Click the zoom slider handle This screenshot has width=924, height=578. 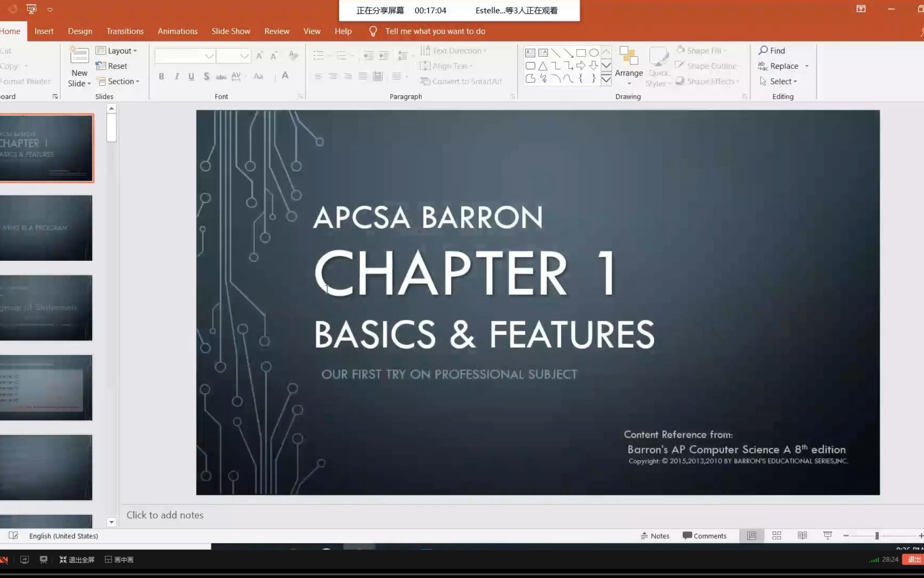877,536
